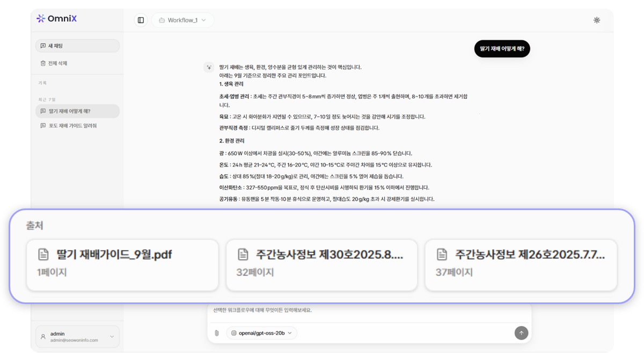Click the 37페이지 label on third source
This screenshot has height=361, width=644.
[x=454, y=272]
